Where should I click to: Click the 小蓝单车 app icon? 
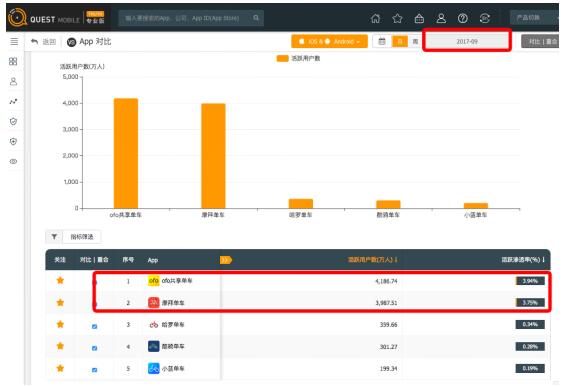pos(154,368)
